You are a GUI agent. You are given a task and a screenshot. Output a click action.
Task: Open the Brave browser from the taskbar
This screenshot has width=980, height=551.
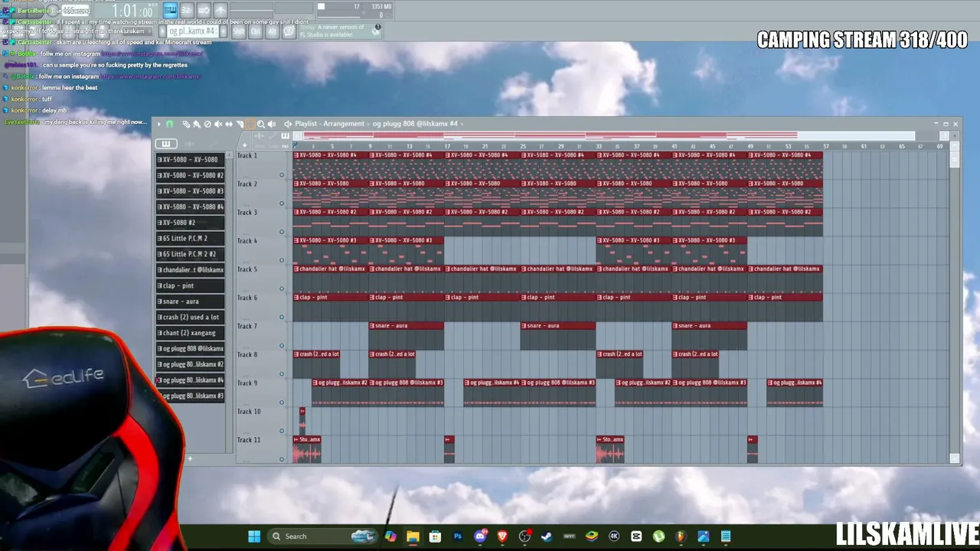pos(502,536)
